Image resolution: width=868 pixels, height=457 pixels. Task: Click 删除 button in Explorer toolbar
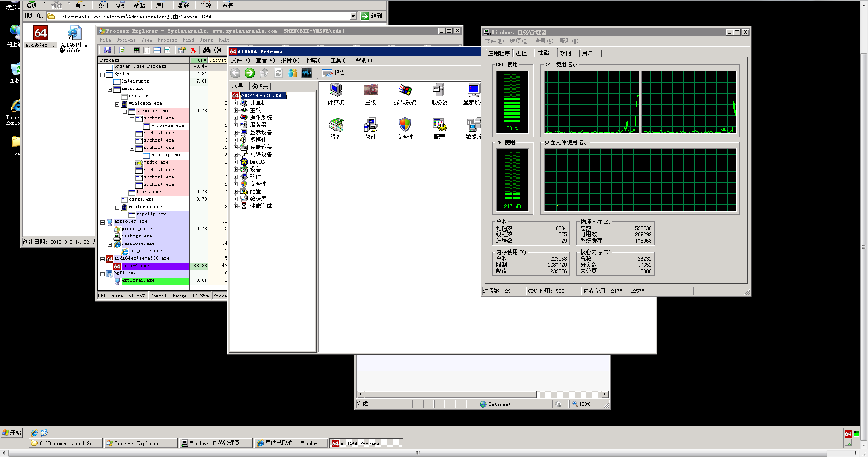click(x=205, y=6)
